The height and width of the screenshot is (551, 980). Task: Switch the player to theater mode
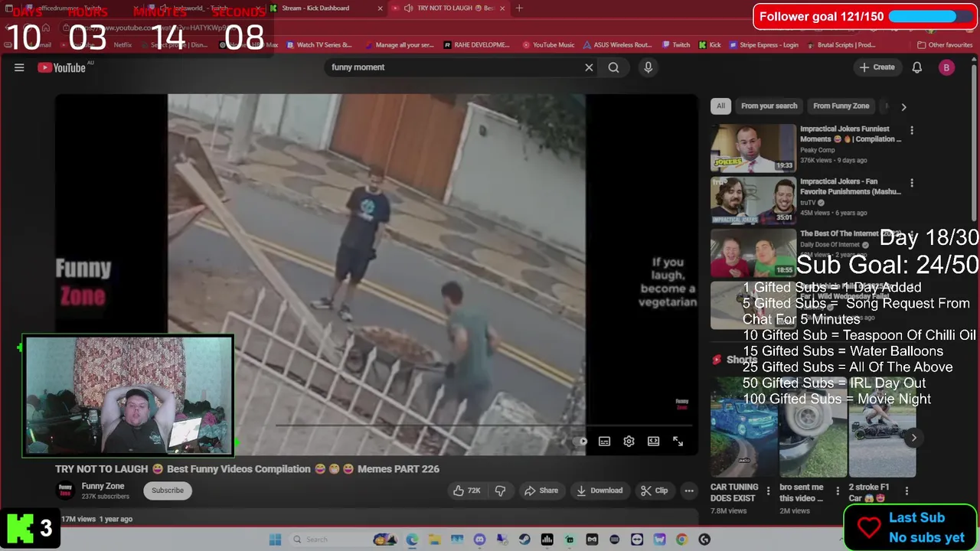coord(653,442)
